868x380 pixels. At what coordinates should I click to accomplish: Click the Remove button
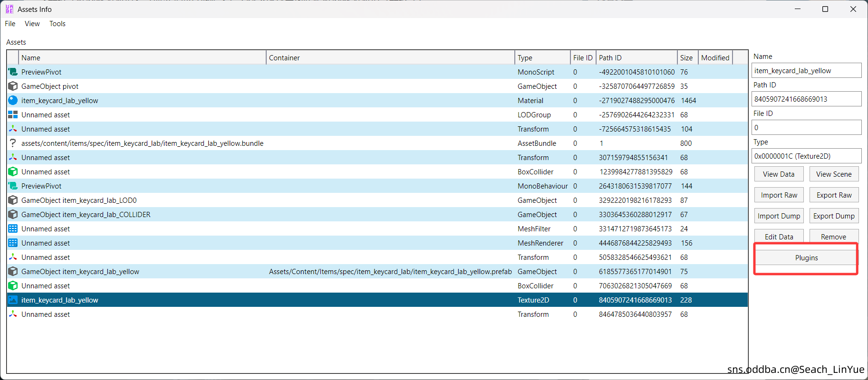coord(833,237)
